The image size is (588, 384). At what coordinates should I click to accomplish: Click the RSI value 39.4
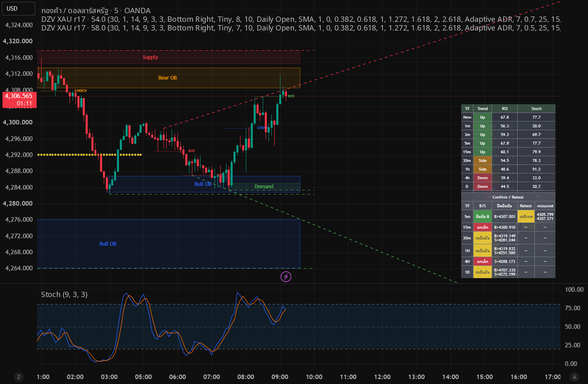coord(505,178)
